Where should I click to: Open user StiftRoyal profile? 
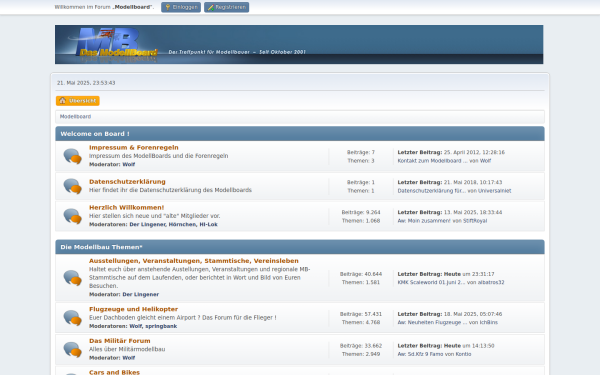click(475, 221)
